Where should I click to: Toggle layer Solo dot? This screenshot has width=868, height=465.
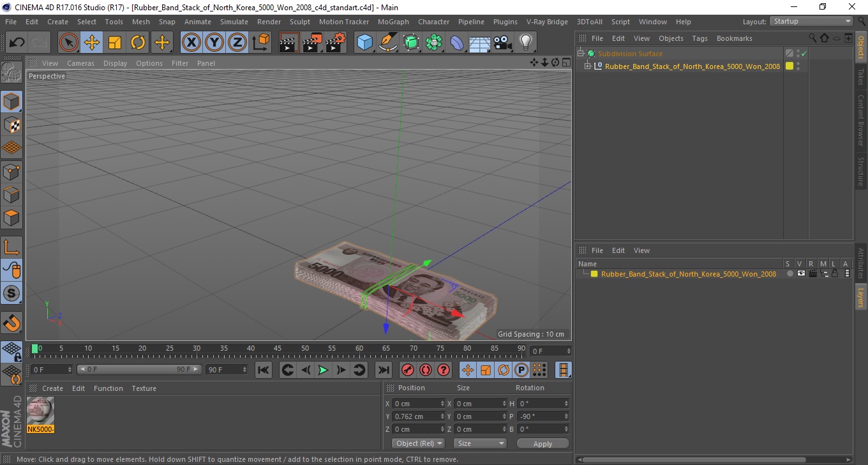tap(789, 273)
